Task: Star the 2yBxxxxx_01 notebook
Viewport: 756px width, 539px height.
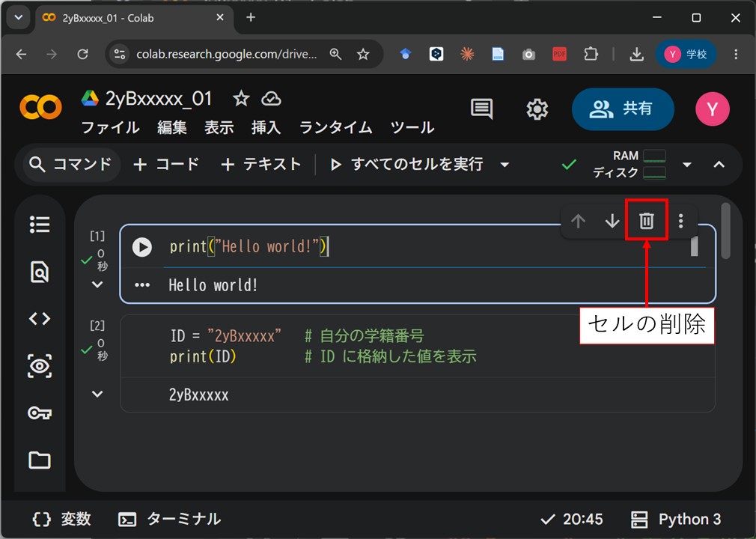Action: 241,99
